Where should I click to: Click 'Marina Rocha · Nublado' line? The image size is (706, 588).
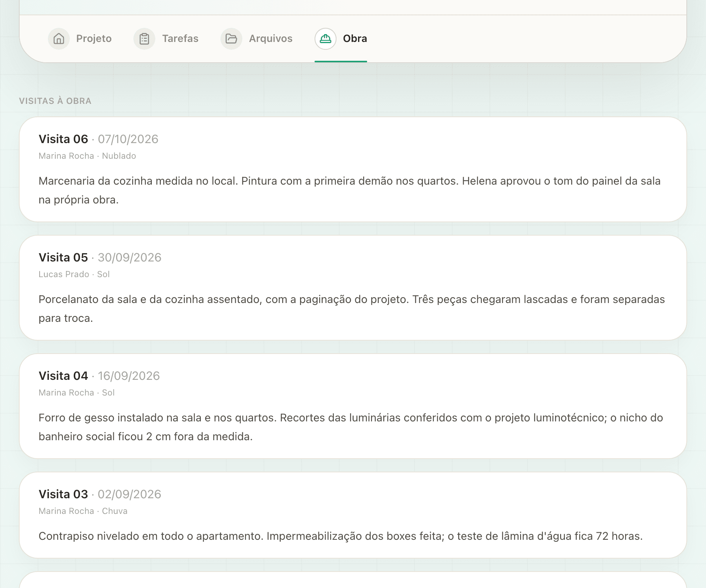click(87, 156)
